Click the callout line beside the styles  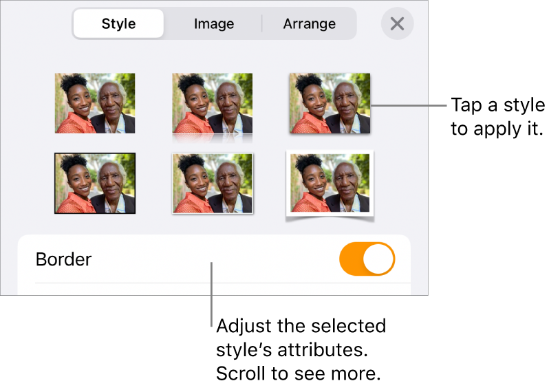point(409,105)
